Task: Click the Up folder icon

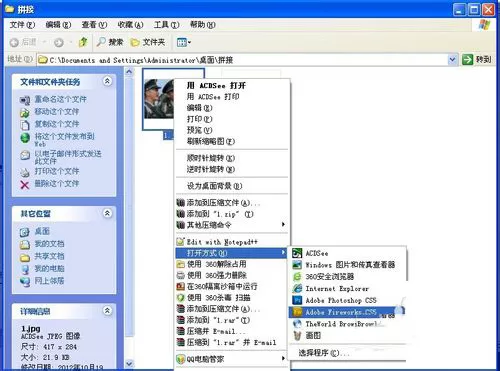Action: coord(83,42)
